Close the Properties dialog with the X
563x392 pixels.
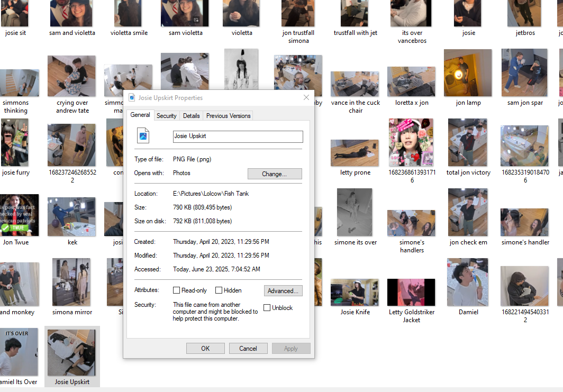pos(306,98)
